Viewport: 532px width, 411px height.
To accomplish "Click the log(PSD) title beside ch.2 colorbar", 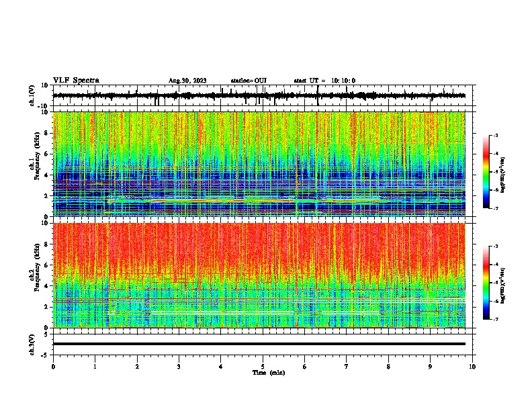I will click(503, 285).
